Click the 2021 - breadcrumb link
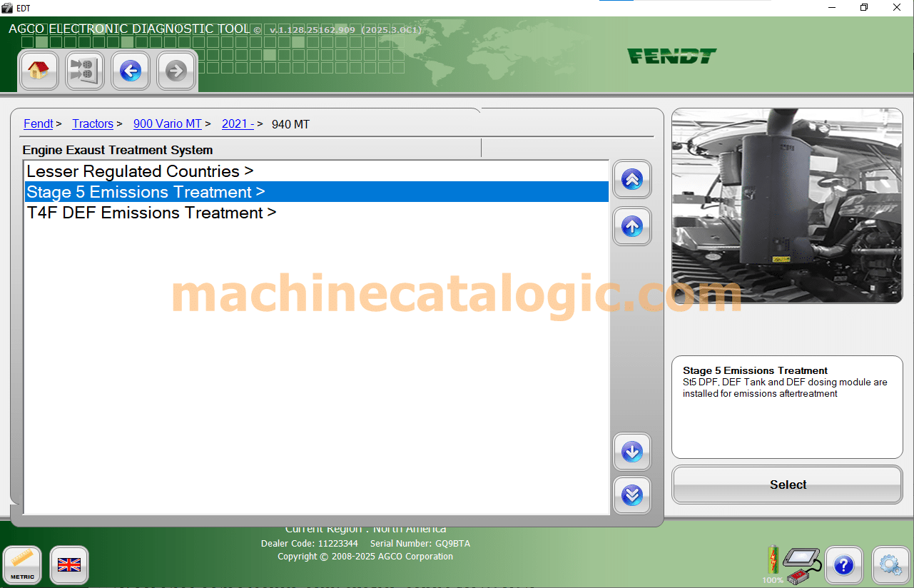The image size is (914, 588). point(238,124)
